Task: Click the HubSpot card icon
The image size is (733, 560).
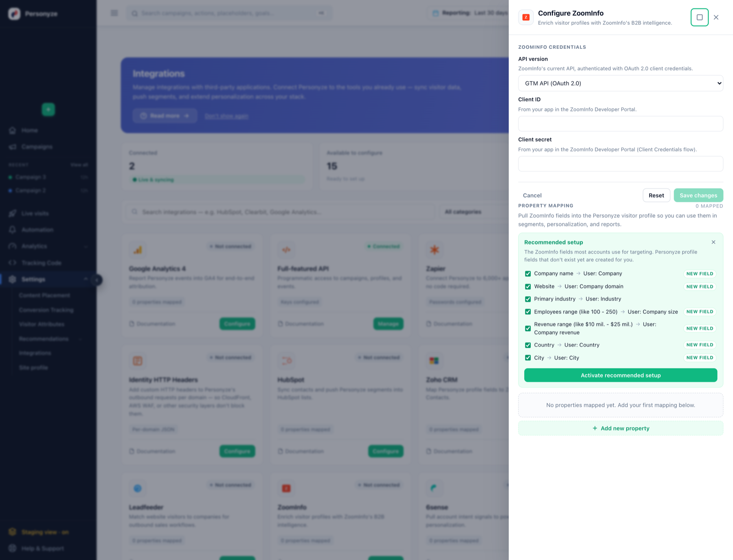Action: tap(286, 361)
